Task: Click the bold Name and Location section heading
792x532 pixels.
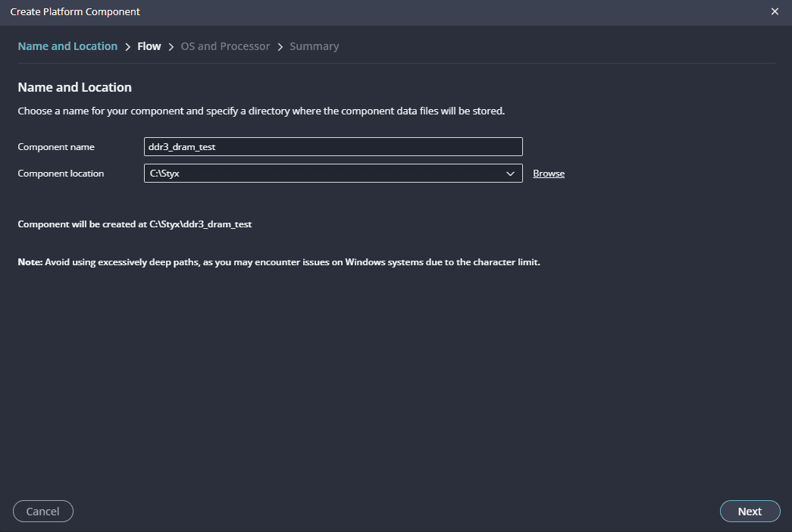Action: 74,87
